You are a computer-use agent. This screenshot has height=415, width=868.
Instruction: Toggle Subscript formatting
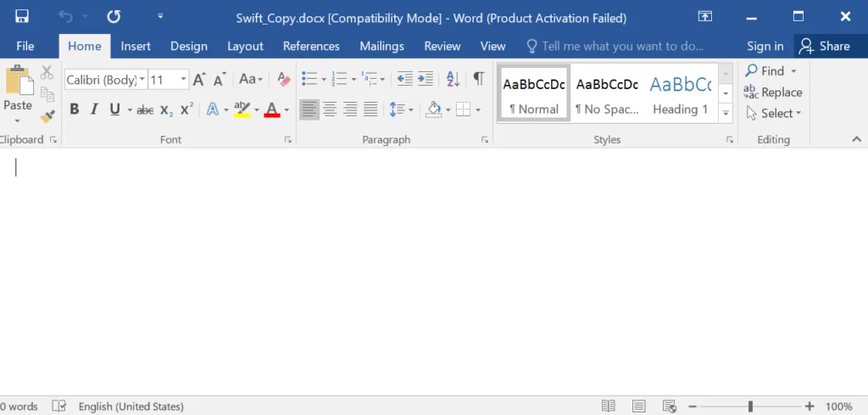pos(167,109)
